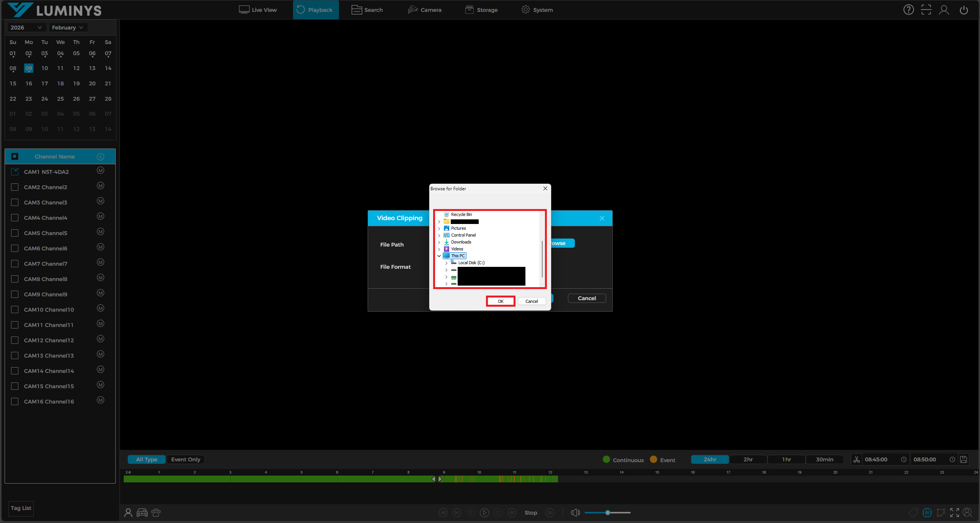Uncheck the CAM1 N5T-4DA2 checkbox
Screen dimensions: 980x523
tap(15, 172)
